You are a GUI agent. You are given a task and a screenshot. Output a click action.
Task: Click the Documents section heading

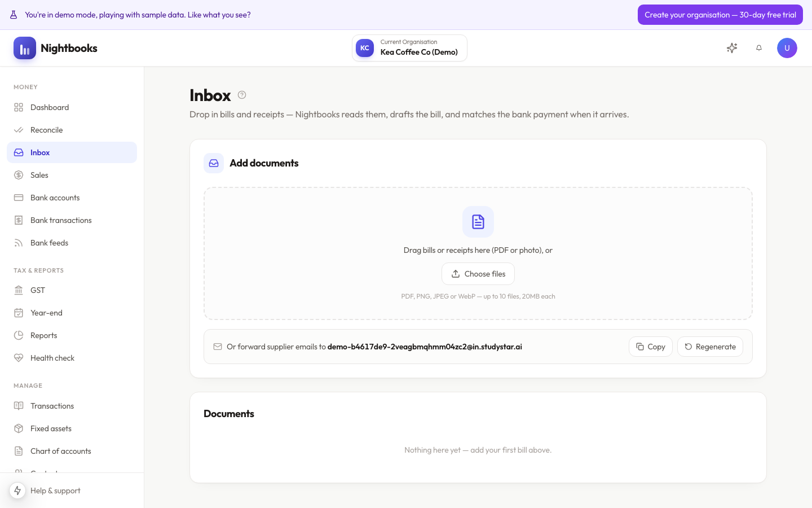pyautogui.click(x=229, y=414)
